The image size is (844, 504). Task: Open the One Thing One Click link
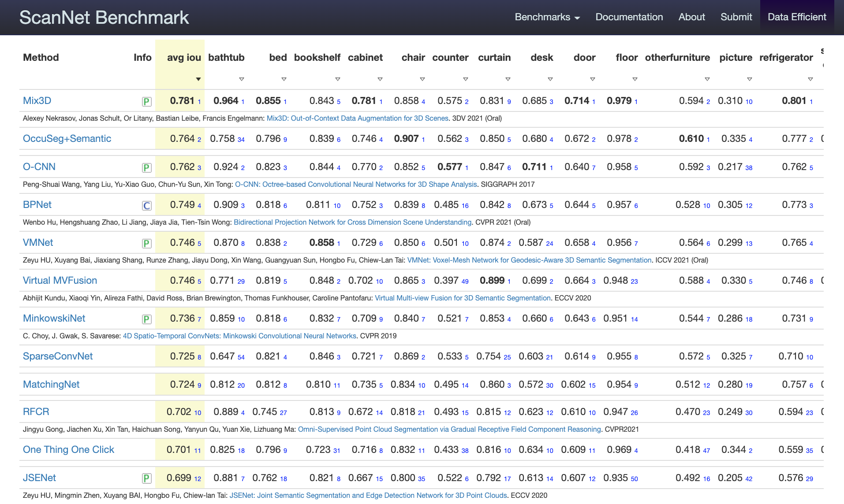68,449
